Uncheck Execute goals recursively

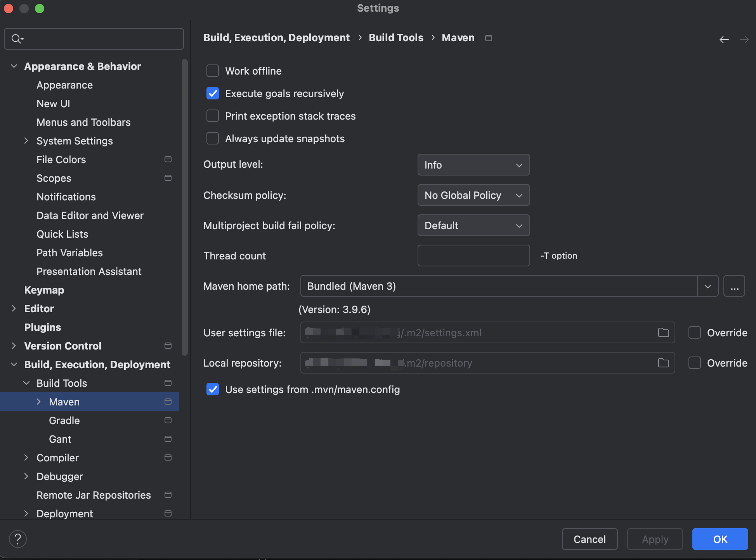click(x=213, y=93)
